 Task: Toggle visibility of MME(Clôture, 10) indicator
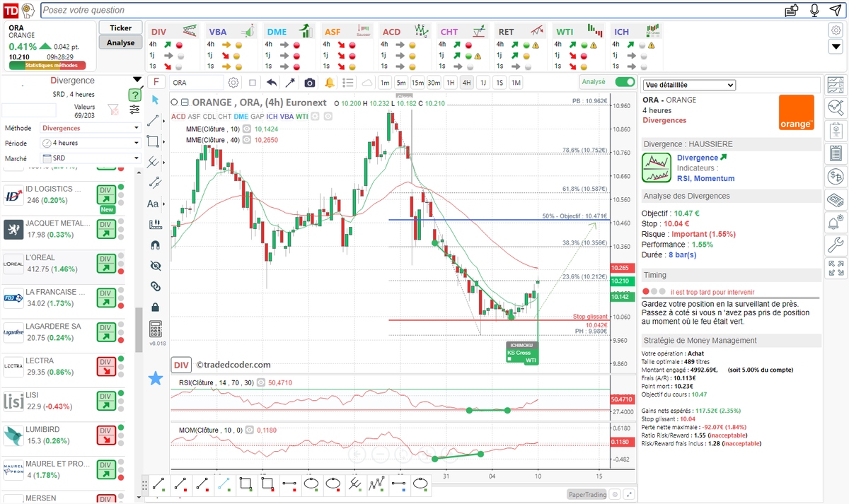click(247, 129)
